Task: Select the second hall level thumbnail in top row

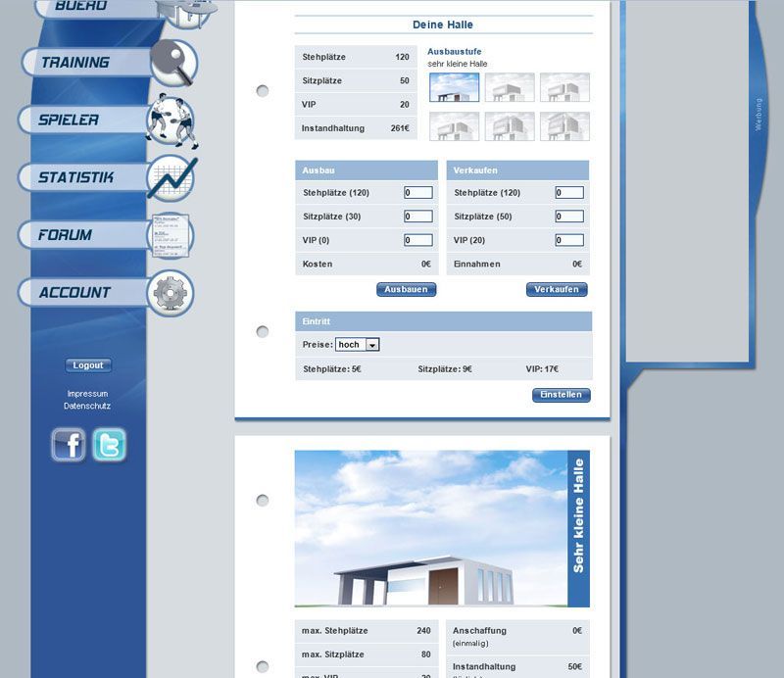Action: pyautogui.click(x=510, y=87)
